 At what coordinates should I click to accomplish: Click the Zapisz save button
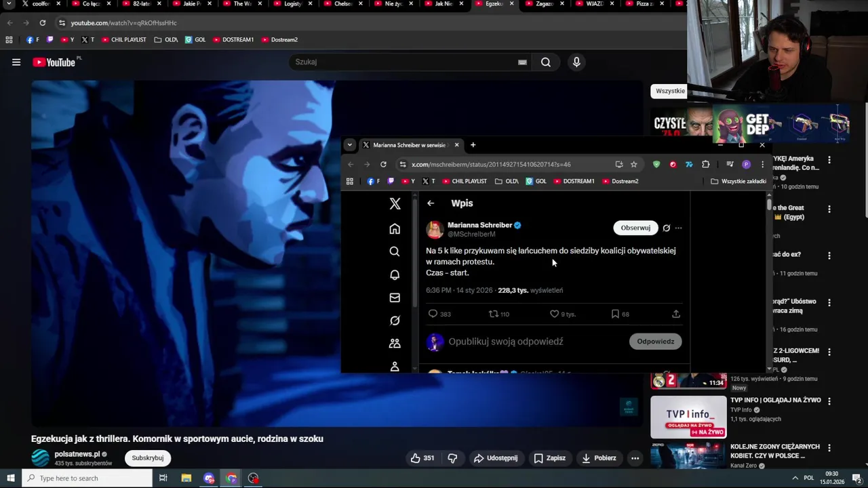click(549, 458)
